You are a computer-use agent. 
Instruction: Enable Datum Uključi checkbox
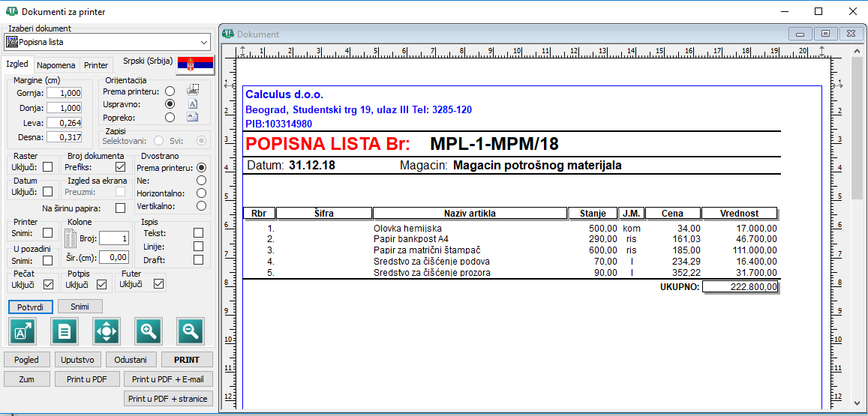click(x=48, y=191)
